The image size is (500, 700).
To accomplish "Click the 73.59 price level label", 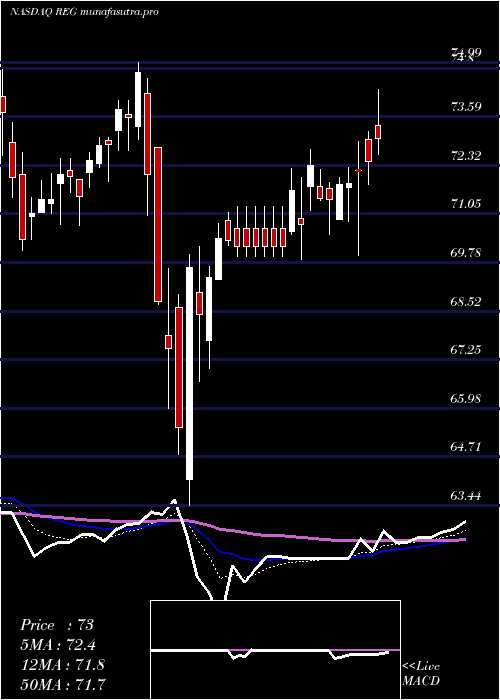I will [466, 107].
